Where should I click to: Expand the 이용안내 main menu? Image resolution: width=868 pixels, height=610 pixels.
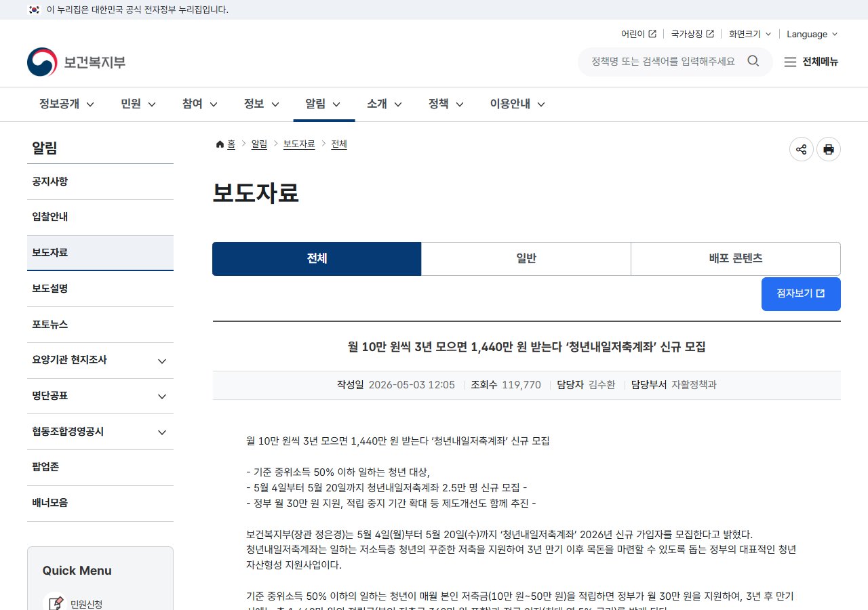click(x=517, y=104)
